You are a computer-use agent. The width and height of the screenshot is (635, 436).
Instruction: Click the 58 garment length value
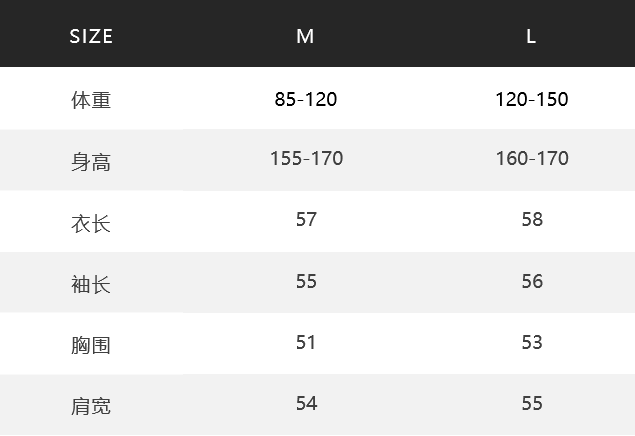click(x=532, y=219)
